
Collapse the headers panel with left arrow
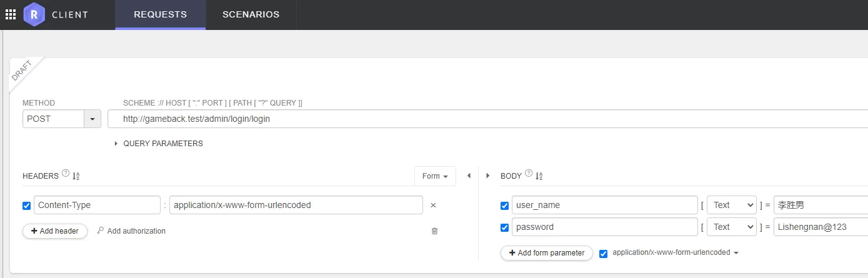pos(469,176)
